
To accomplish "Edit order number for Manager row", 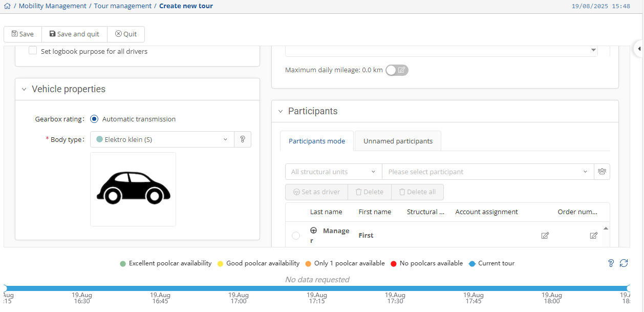I will 593,236.
